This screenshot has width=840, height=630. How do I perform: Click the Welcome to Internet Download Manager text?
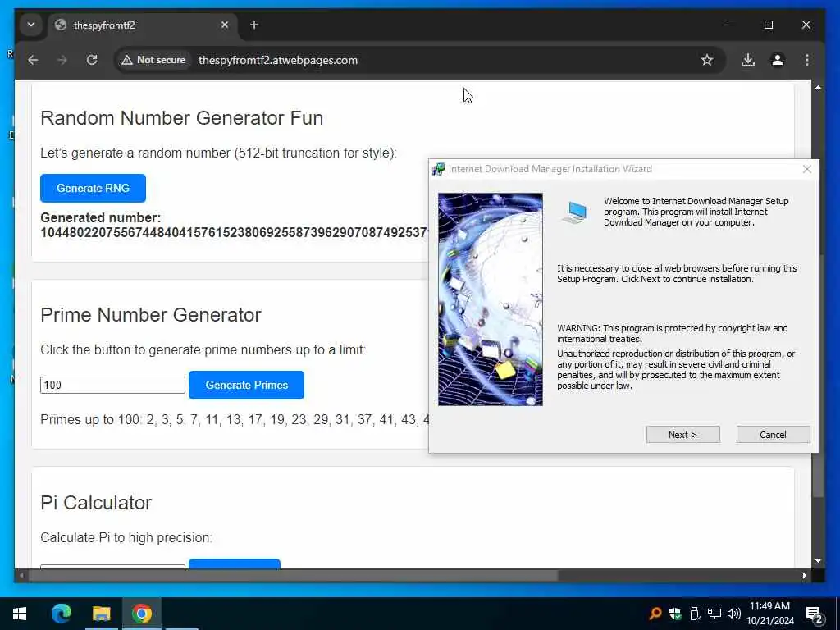click(x=696, y=212)
